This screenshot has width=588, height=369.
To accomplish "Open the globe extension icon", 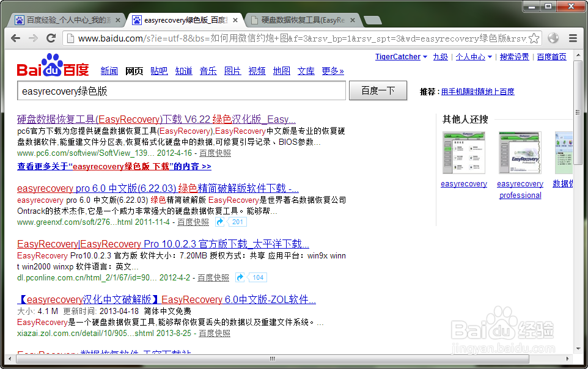I will [553, 38].
